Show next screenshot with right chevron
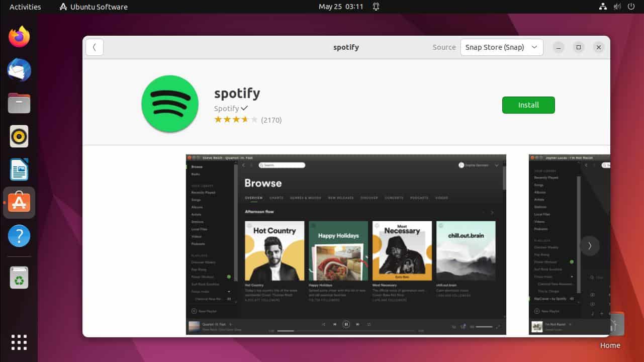The height and width of the screenshot is (362, 644). click(590, 246)
